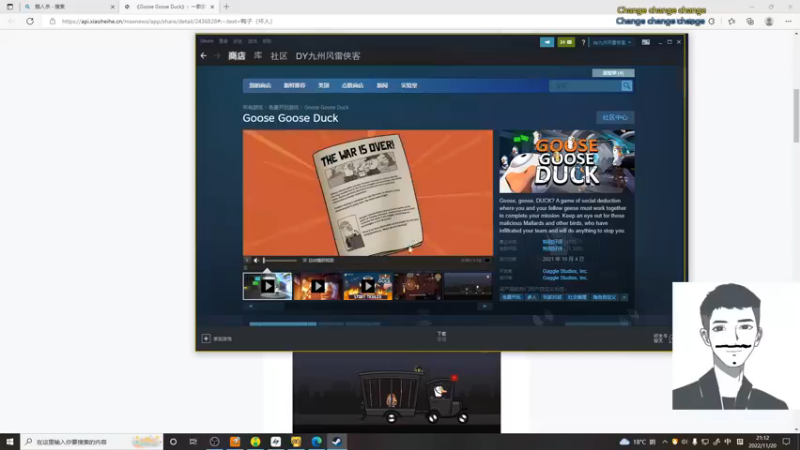Click the add-a-game plus icon

tap(206, 339)
